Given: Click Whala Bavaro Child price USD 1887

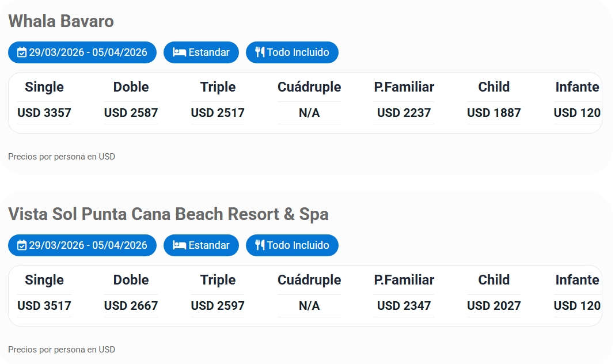Looking at the screenshot, I should pos(493,113).
